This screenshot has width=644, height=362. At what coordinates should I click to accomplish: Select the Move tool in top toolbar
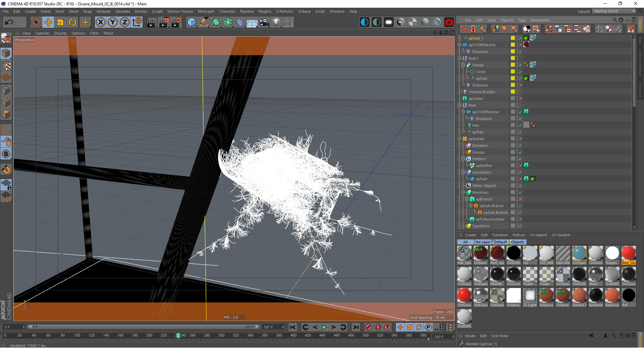(x=48, y=22)
